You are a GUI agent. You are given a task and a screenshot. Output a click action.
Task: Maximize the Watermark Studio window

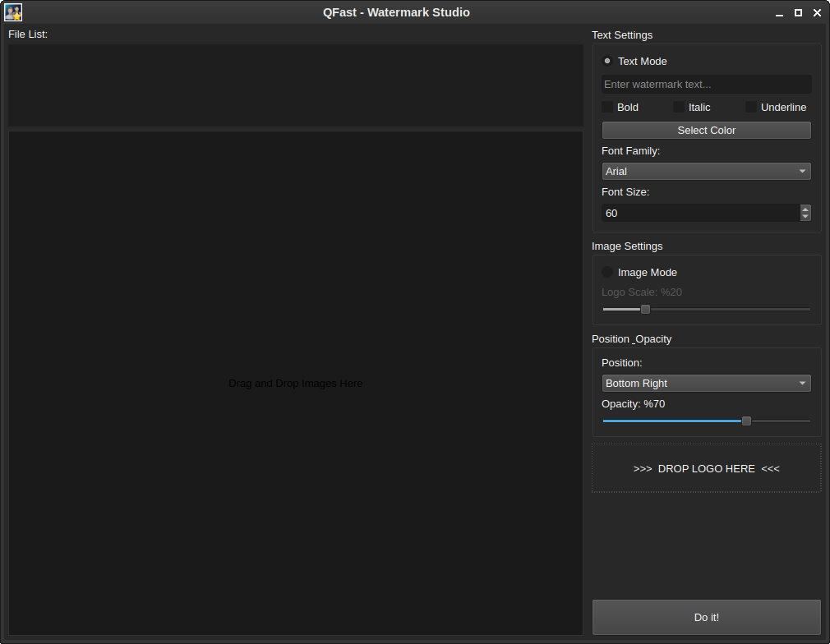click(x=798, y=13)
